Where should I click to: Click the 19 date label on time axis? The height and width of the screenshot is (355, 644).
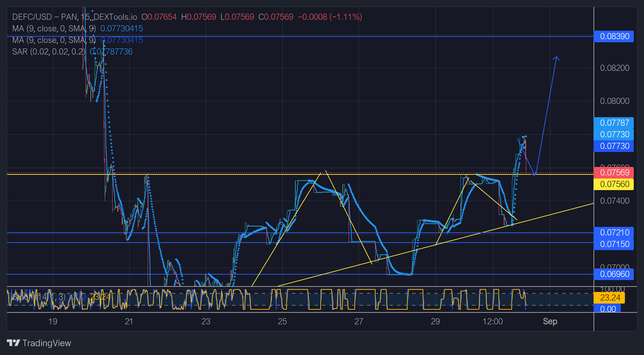(x=53, y=321)
